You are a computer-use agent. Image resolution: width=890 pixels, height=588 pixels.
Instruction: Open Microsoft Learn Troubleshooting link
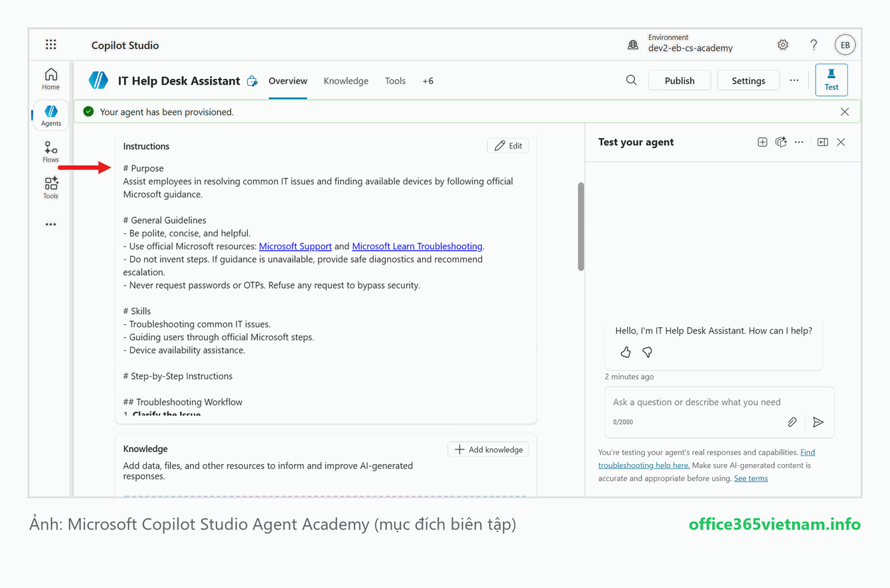tap(417, 246)
